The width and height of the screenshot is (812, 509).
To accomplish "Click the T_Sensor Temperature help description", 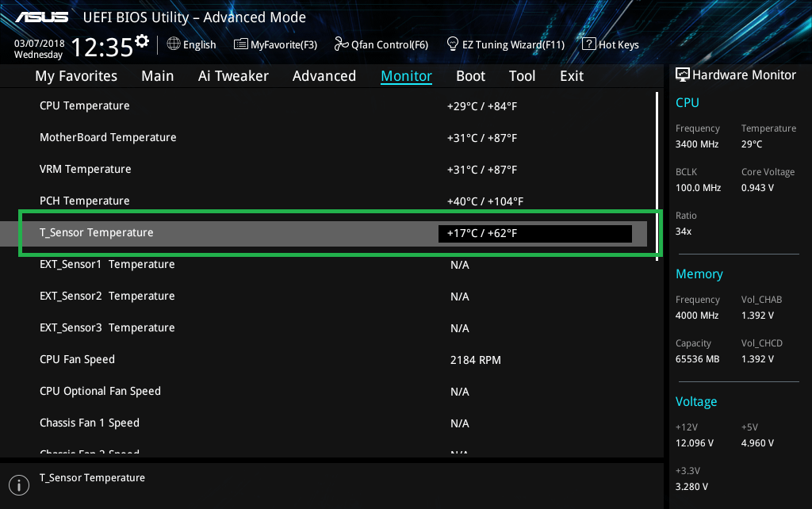I will coord(92,478).
